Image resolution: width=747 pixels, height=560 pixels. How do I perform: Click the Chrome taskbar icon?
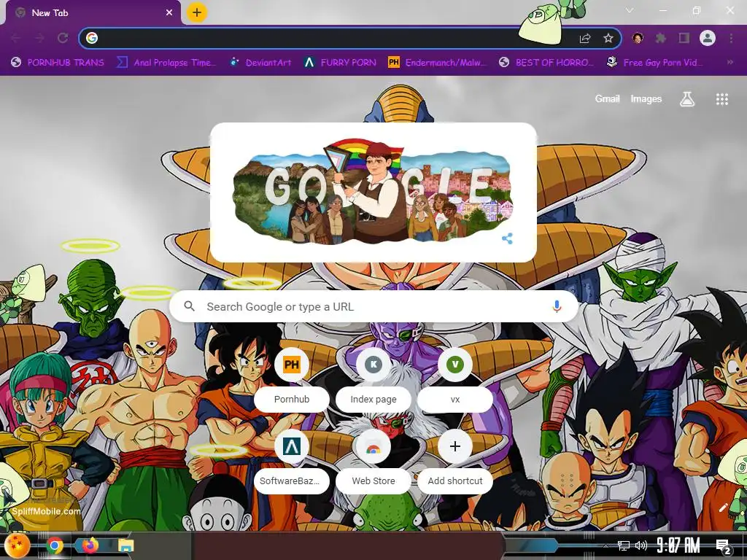click(54, 545)
